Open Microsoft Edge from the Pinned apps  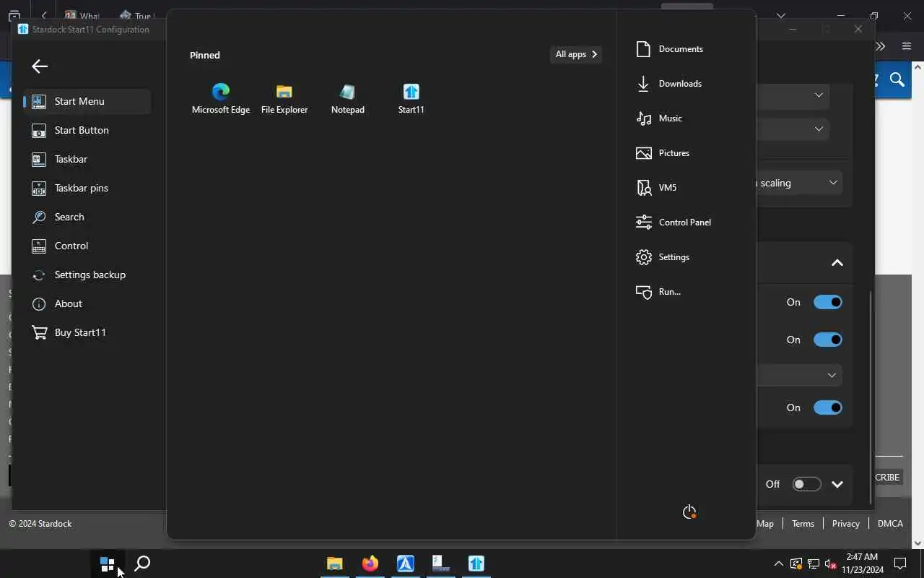click(x=220, y=99)
